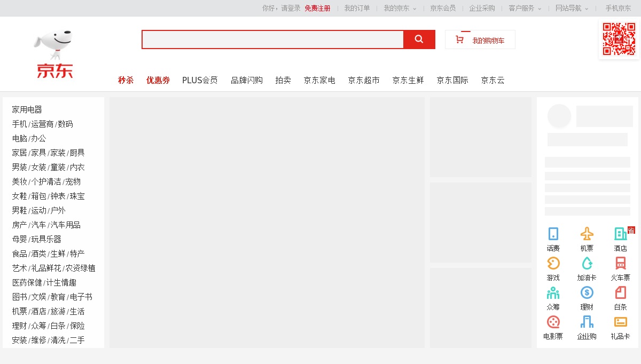Open the 办公 category
This screenshot has height=364, width=641.
(x=38, y=138)
